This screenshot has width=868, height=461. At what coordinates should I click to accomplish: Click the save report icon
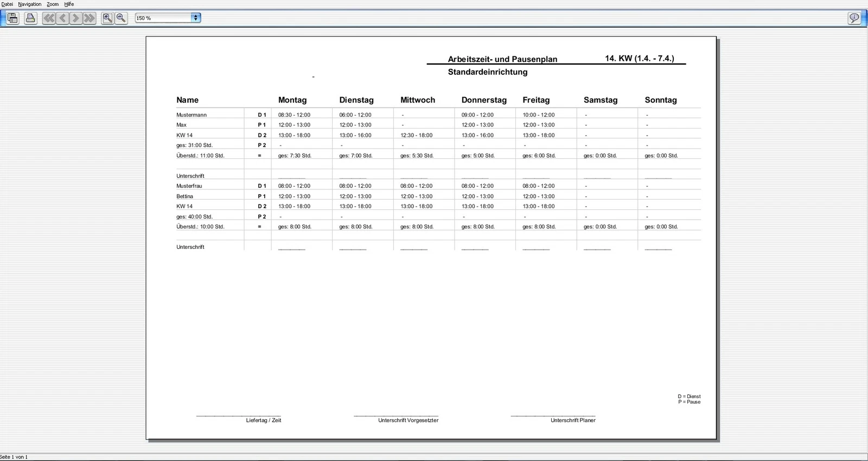click(x=13, y=18)
